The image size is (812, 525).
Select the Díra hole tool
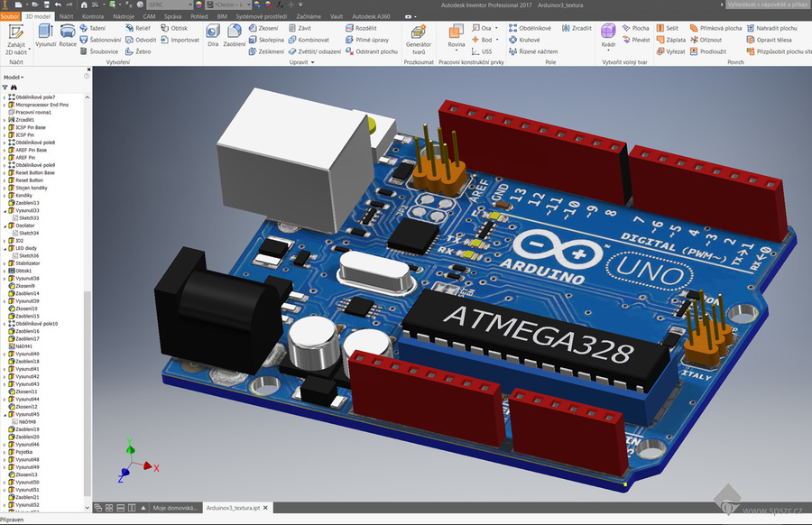(x=213, y=36)
